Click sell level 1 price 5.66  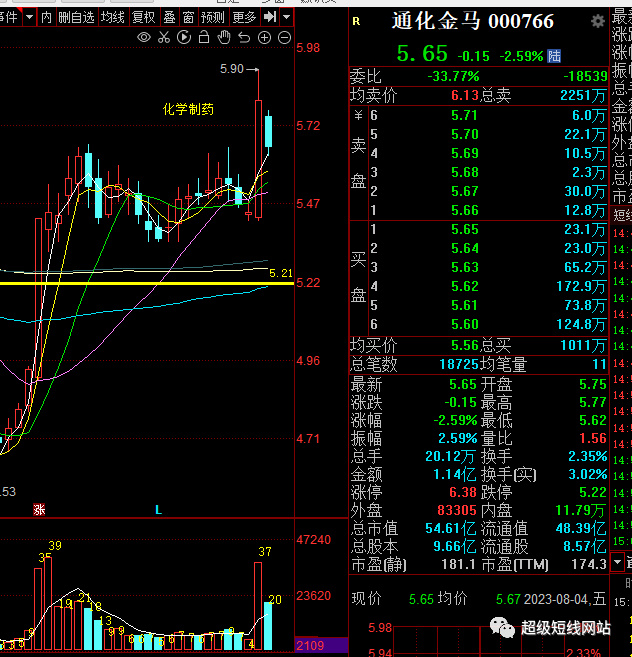point(465,210)
